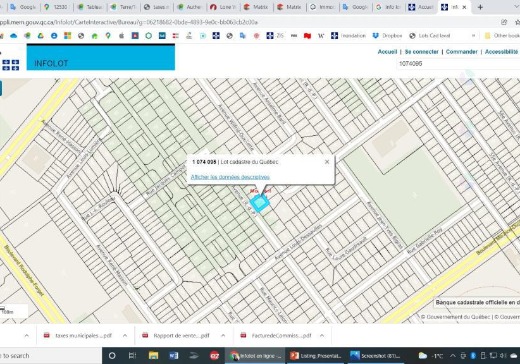520x364 pixels.
Task: Click the Québec government logo
Action: point(11,65)
